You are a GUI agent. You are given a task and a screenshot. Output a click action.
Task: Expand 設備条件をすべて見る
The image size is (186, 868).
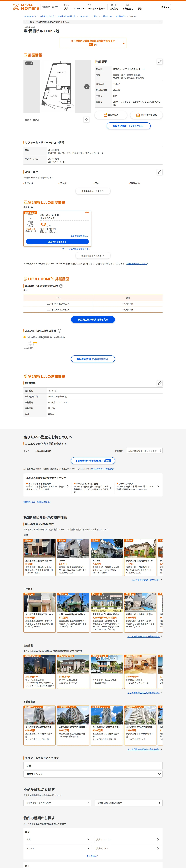coord(93,191)
